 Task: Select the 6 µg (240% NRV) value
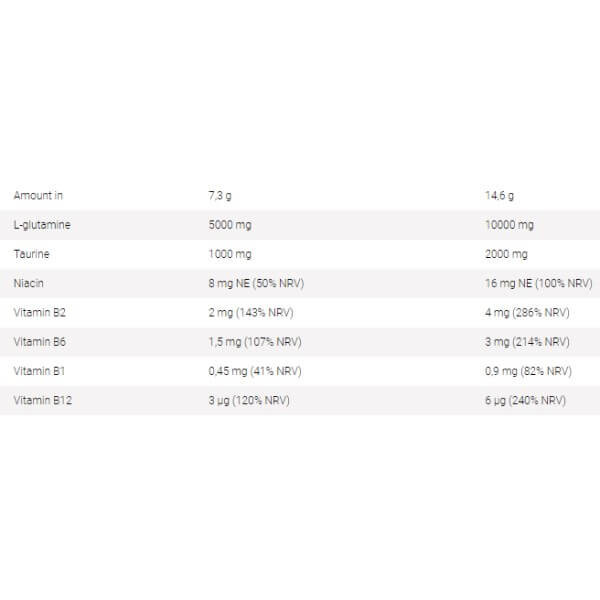pyautogui.click(x=526, y=400)
